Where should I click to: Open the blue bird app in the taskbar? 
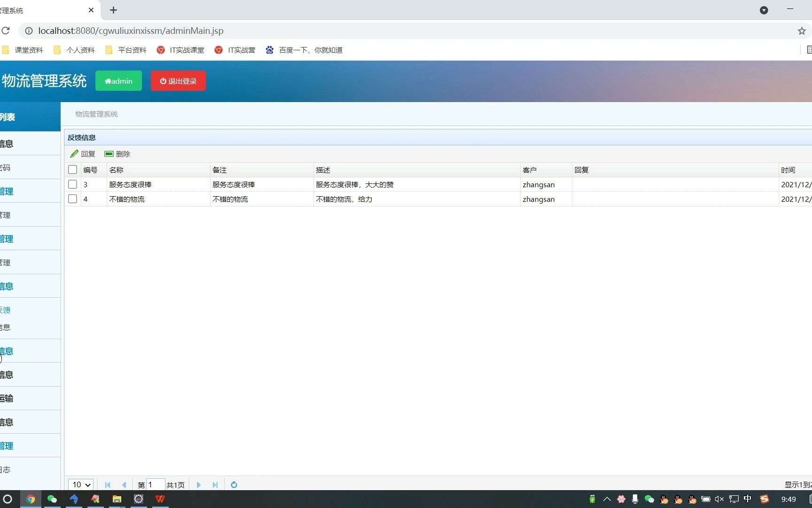click(74, 499)
